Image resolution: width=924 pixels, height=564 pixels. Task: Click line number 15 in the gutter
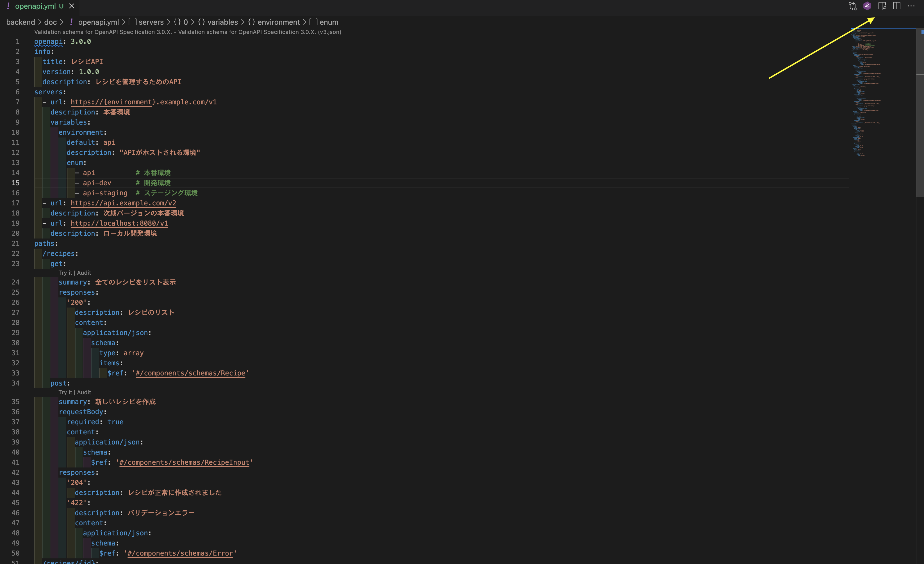click(x=16, y=182)
